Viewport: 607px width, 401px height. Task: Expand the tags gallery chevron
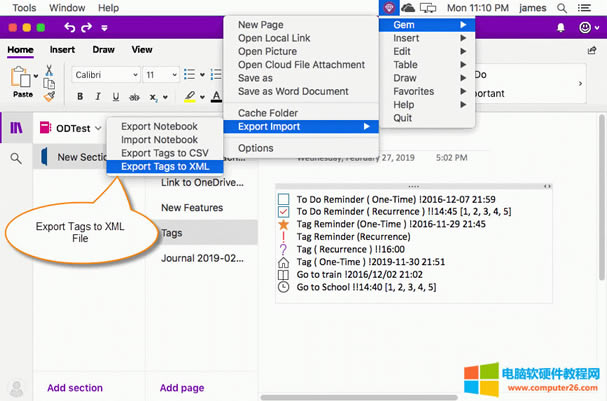point(580,84)
